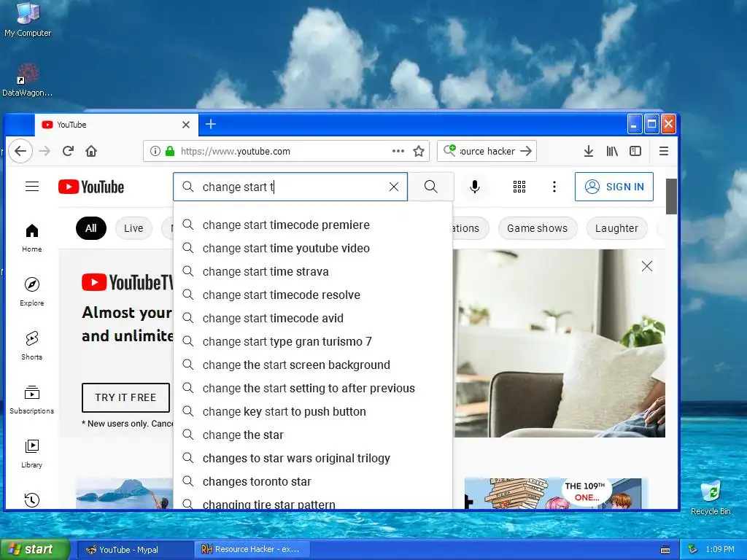Choose suggestion change start timecode premiere

(313, 225)
